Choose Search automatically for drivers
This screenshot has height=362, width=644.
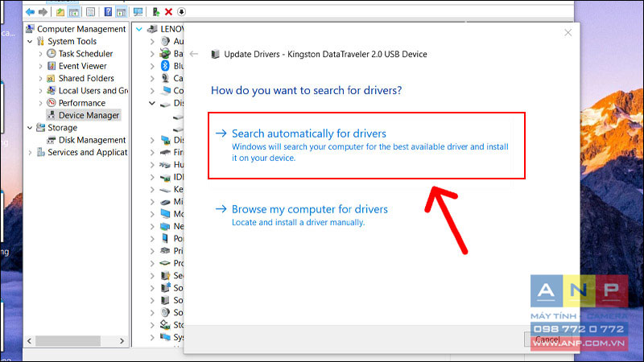366,146
